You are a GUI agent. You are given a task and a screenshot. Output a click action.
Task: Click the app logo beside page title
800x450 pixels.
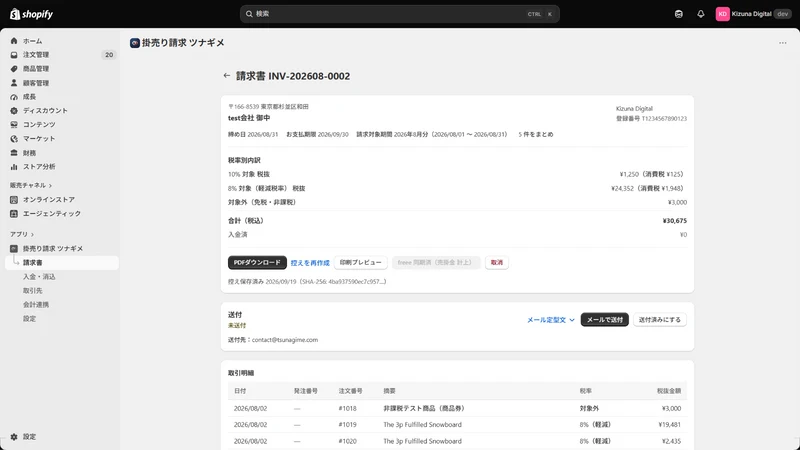135,43
